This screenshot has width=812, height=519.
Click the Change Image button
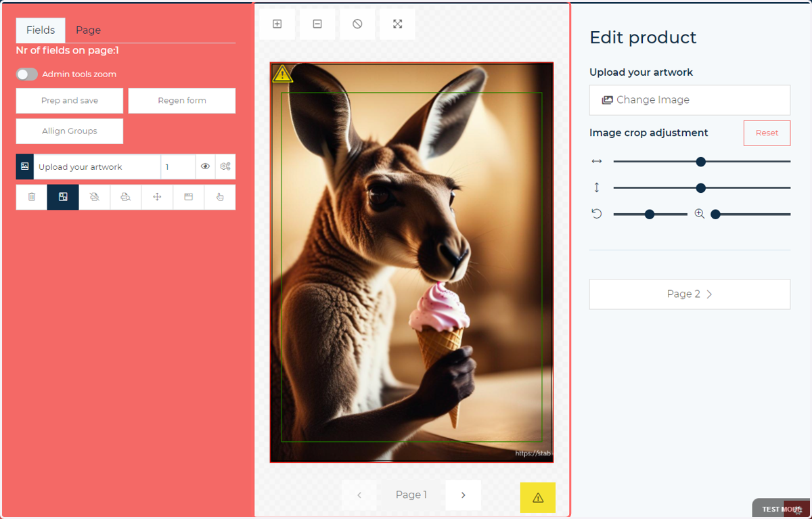690,100
